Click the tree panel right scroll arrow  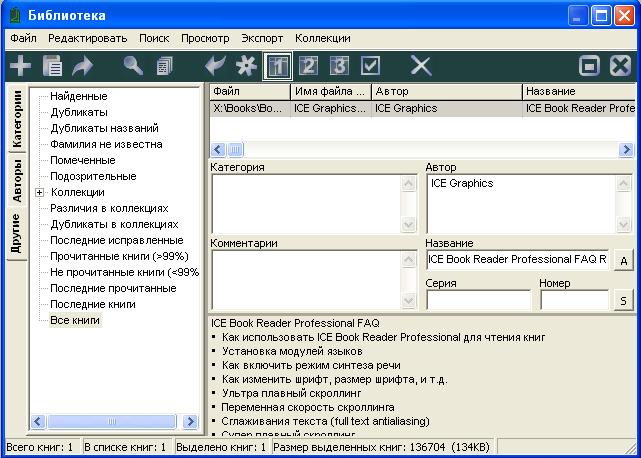point(190,421)
